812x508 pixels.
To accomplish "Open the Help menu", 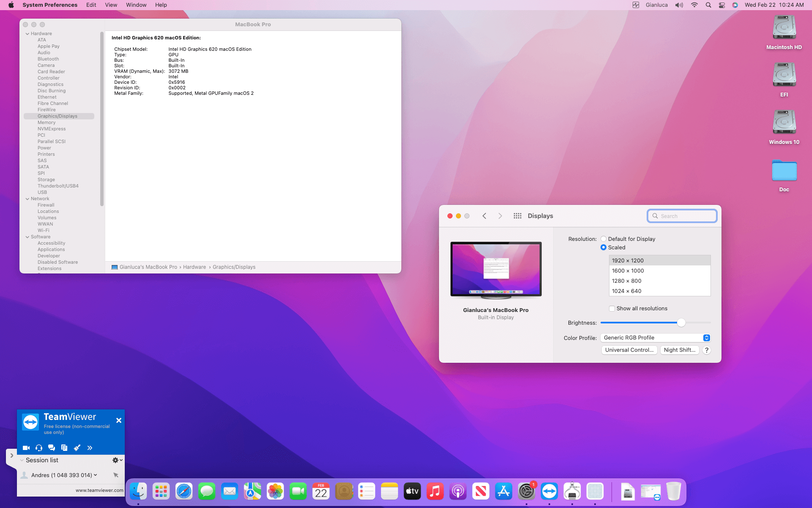I will coord(161,5).
